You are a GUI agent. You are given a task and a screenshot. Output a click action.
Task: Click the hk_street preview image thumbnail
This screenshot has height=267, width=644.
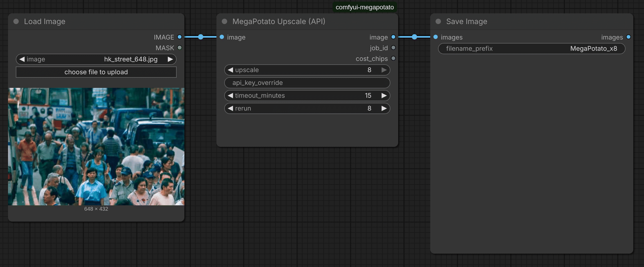point(96,147)
